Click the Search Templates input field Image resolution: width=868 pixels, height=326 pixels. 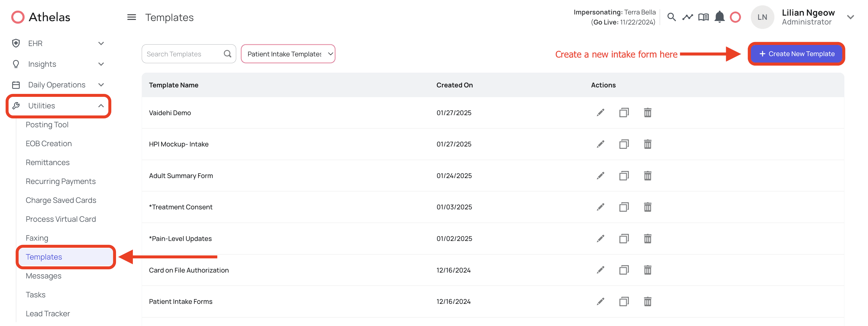(x=184, y=54)
